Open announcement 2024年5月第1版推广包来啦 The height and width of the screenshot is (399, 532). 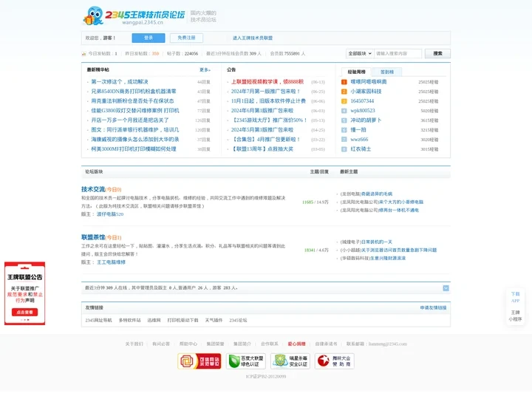tap(262, 129)
